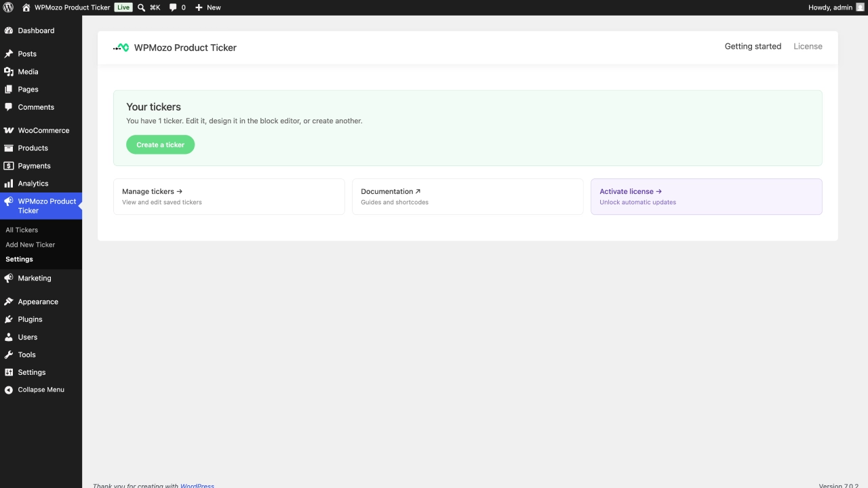Click the Version 7.0.2 footer text
Viewport: 868px width, 488px height.
coord(839,485)
